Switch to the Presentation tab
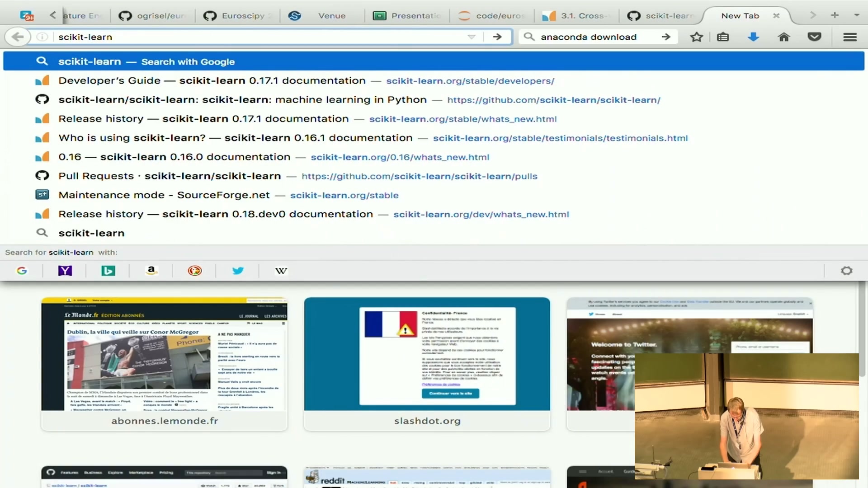 coord(406,16)
